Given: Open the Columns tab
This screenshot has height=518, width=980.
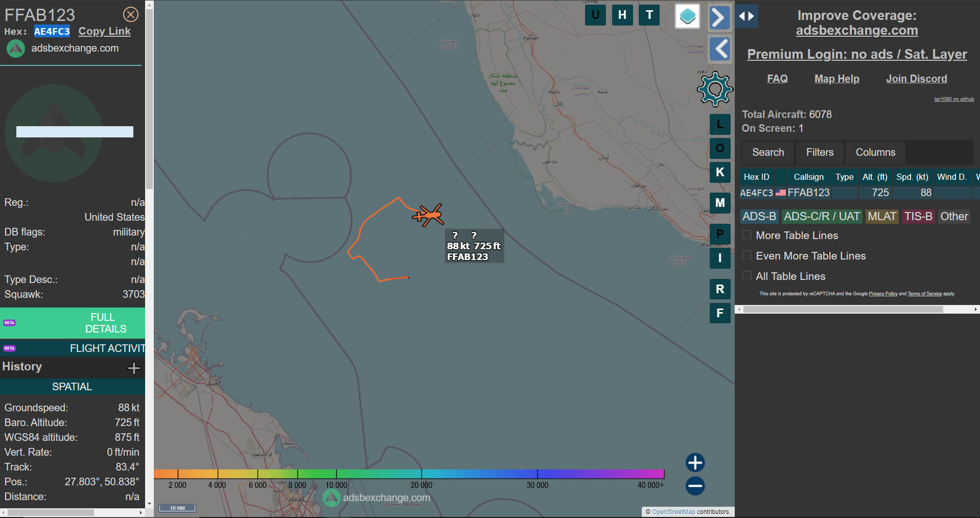Looking at the screenshot, I should coord(875,152).
